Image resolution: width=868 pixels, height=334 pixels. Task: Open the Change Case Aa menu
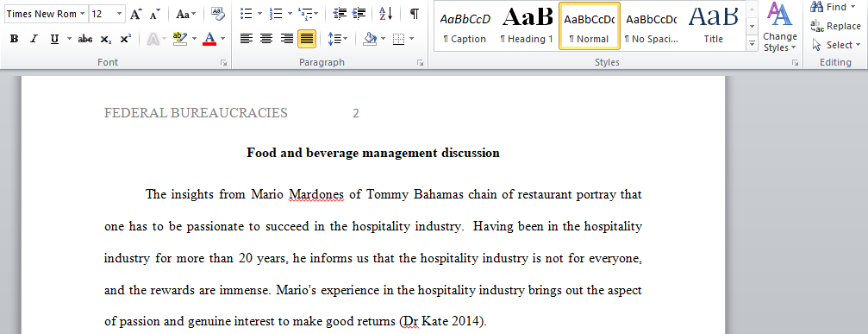(x=185, y=14)
